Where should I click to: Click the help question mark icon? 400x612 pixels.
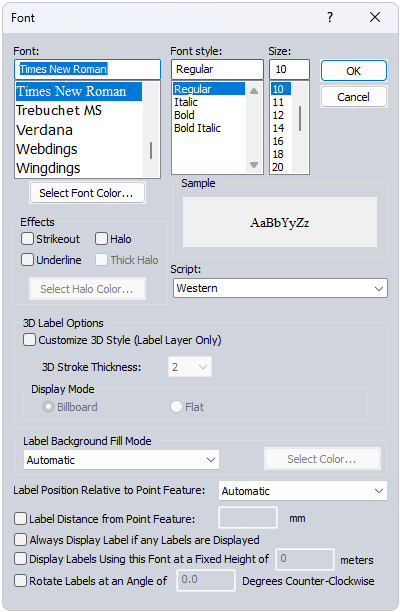click(330, 17)
